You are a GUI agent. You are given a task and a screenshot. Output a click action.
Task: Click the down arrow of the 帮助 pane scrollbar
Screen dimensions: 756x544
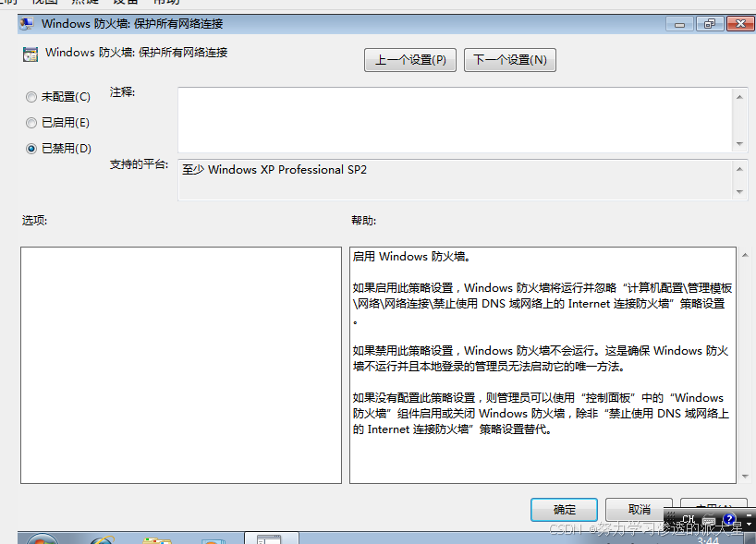745,476
